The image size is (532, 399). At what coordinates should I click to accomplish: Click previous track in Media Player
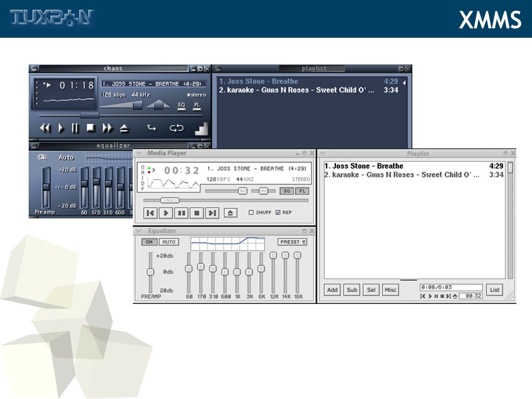[150, 213]
